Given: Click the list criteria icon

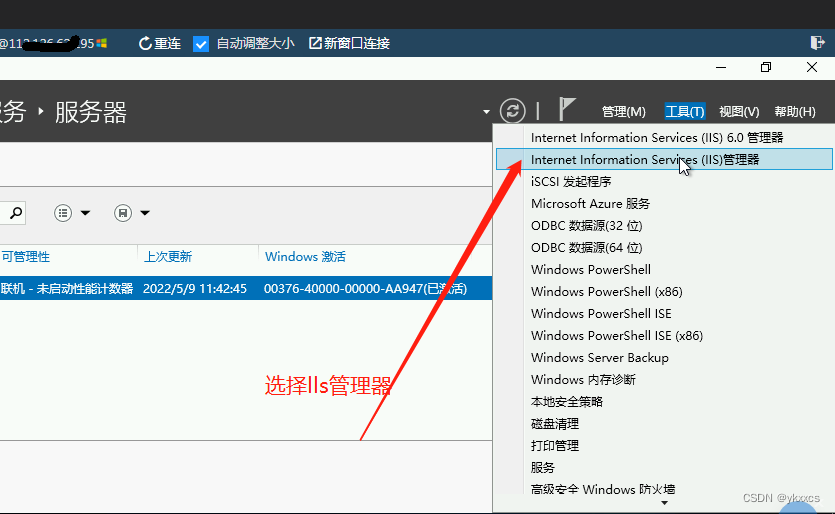Looking at the screenshot, I should 63,213.
